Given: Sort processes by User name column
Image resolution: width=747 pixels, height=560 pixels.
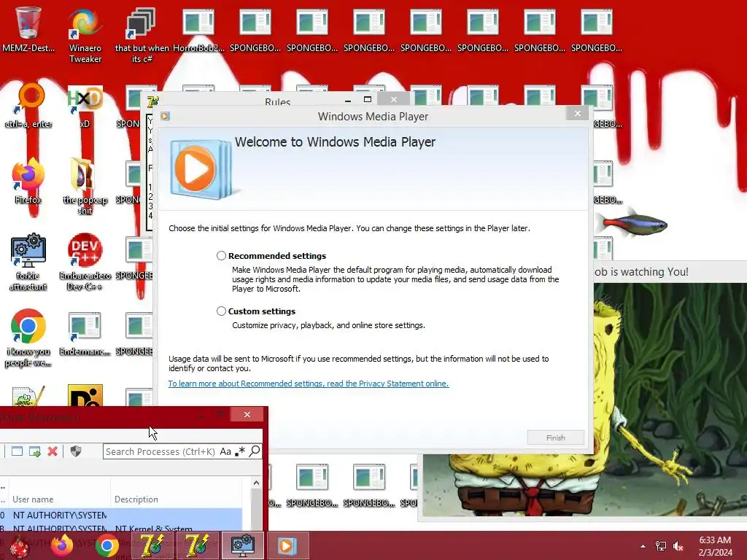Looking at the screenshot, I should click(58, 499).
